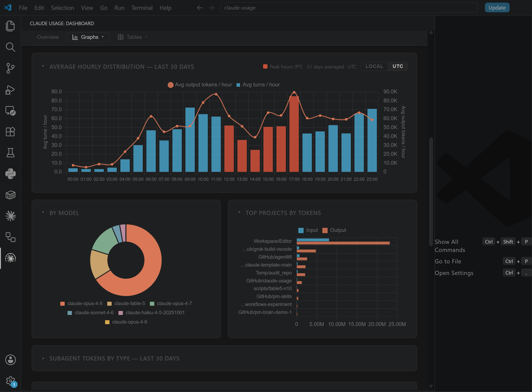
Task: Open the Accounts icon
Action: (x=10, y=360)
